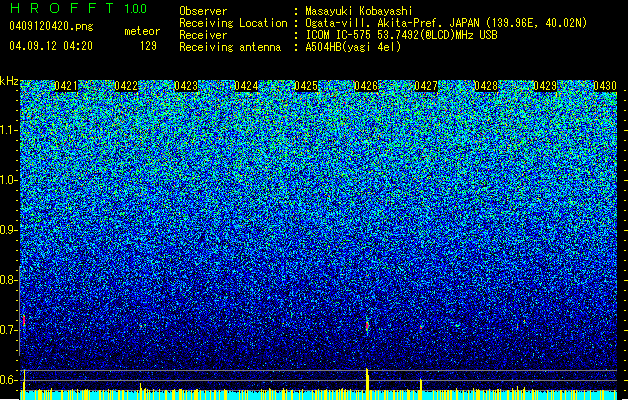Click the meteor count value 129
629x400 pixels.
click(x=148, y=46)
